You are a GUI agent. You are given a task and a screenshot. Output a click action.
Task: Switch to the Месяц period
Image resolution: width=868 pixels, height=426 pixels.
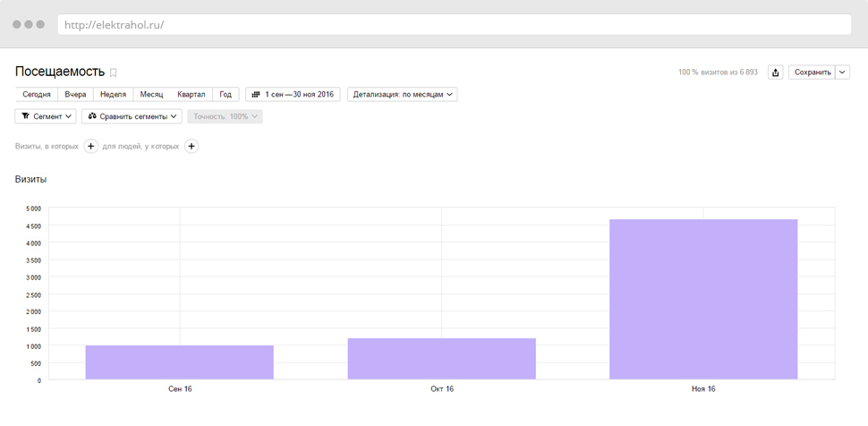coord(152,95)
